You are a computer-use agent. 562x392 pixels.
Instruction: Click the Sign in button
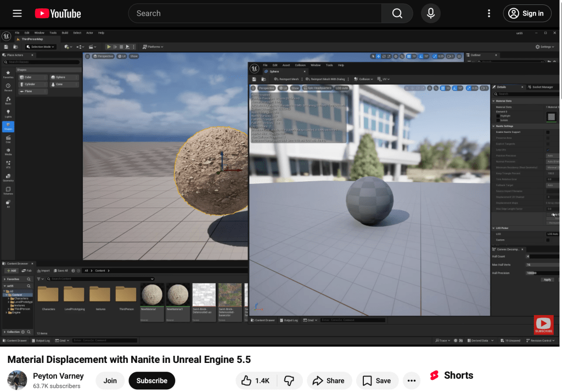coord(527,13)
